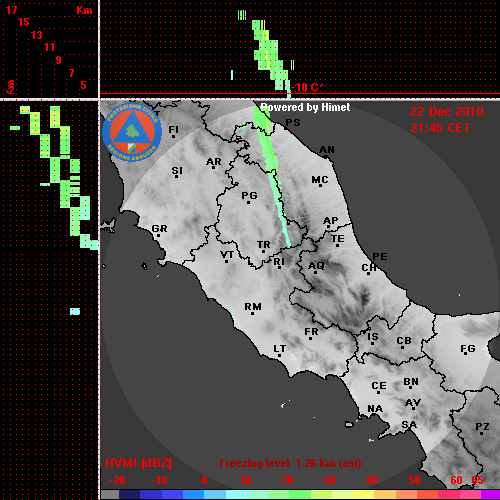Click the PZ city label

[482, 427]
